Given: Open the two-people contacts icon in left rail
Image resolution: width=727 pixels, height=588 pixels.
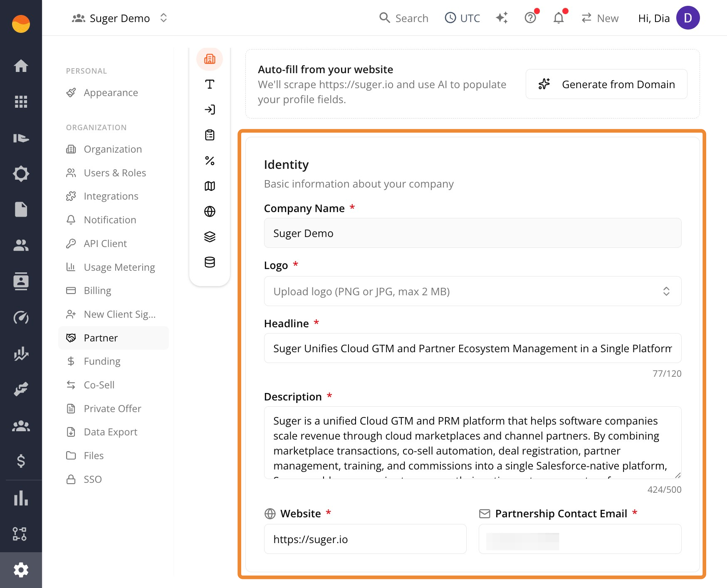Looking at the screenshot, I should (x=21, y=245).
